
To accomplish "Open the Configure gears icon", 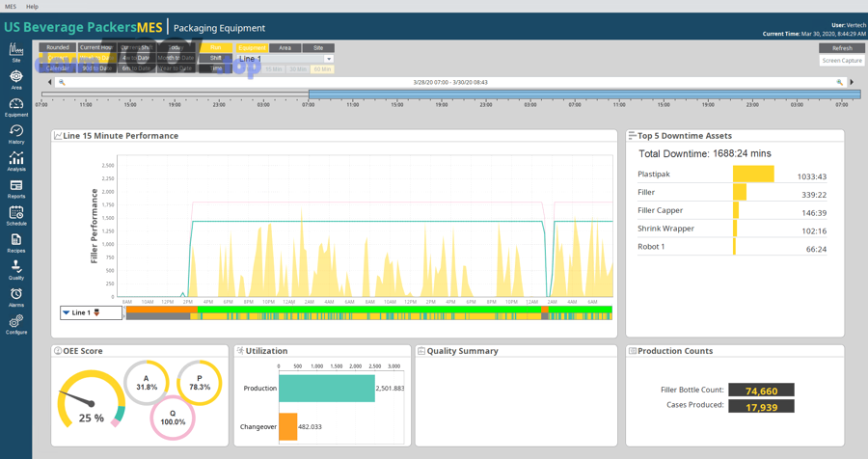I will [15, 323].
